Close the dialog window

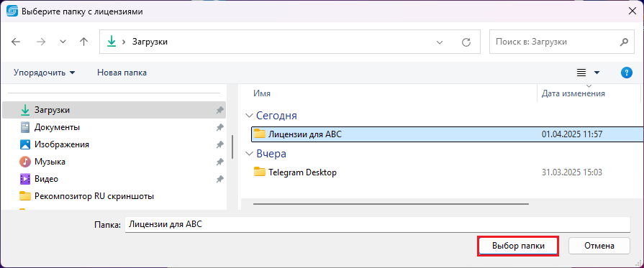point(632,11)
